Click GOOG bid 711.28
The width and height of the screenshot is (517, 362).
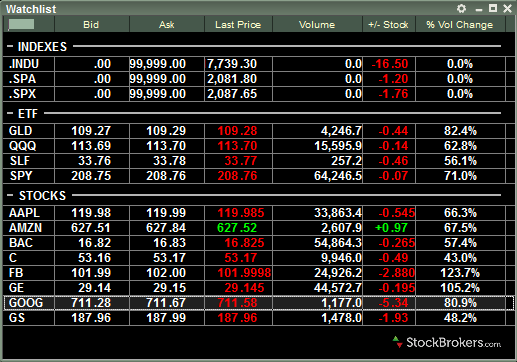tap(91, 303)
